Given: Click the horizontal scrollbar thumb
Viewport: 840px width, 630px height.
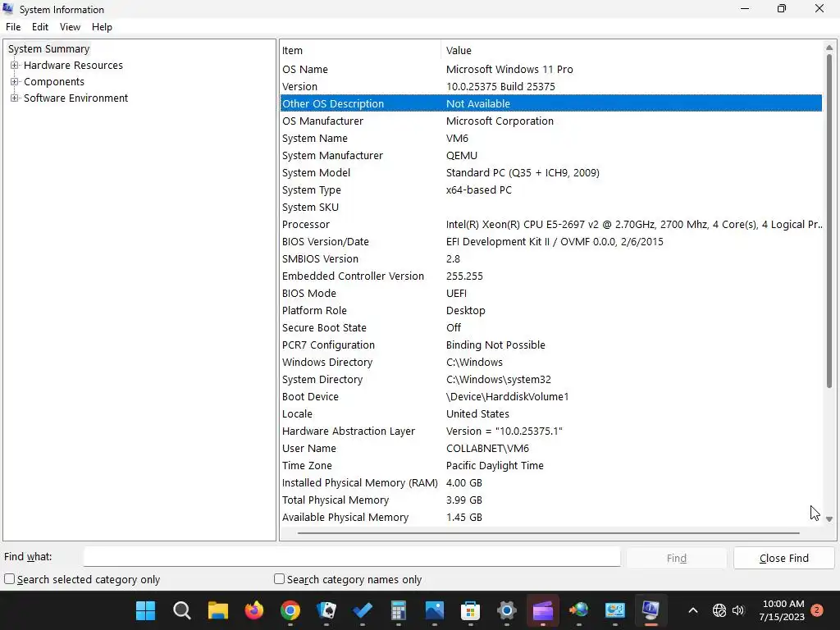Looking at the screenshot, I should pyautogui.click(x=549, y=533).
